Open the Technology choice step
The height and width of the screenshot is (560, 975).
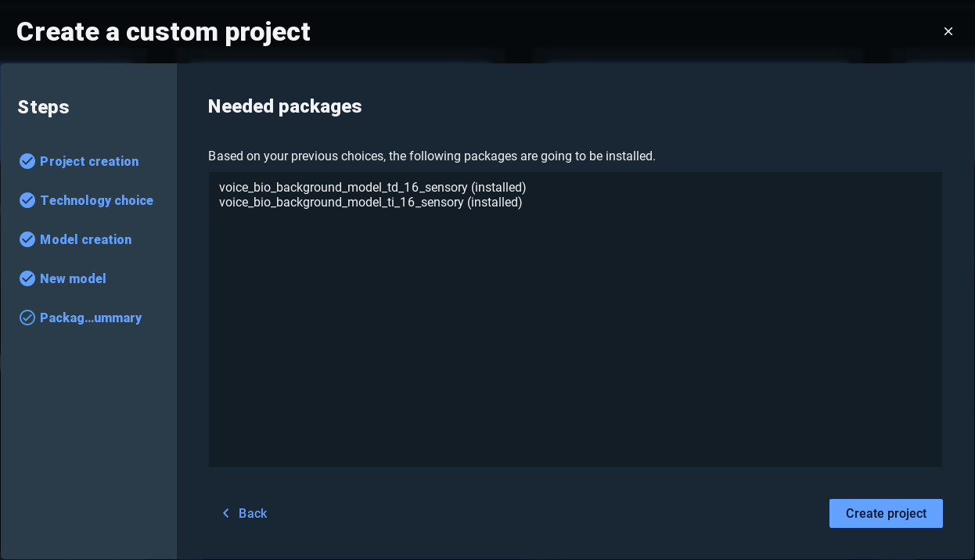point(96,200)
